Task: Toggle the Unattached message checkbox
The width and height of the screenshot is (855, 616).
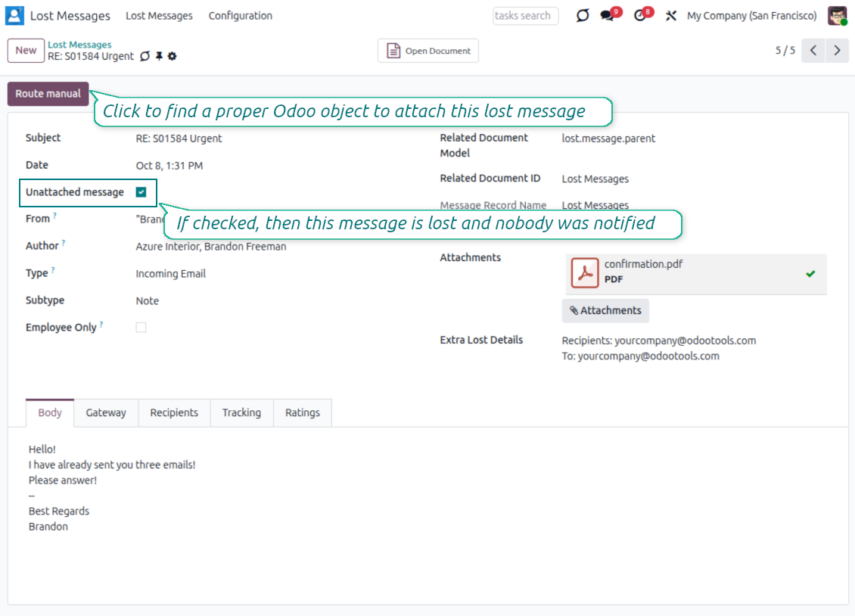Action: point(141,192)
